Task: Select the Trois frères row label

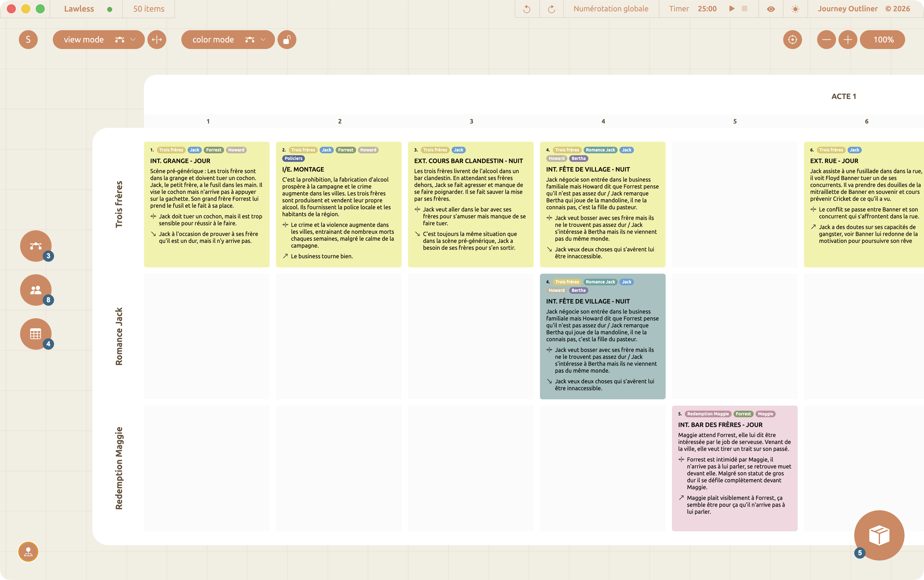Action: [119, 205]
